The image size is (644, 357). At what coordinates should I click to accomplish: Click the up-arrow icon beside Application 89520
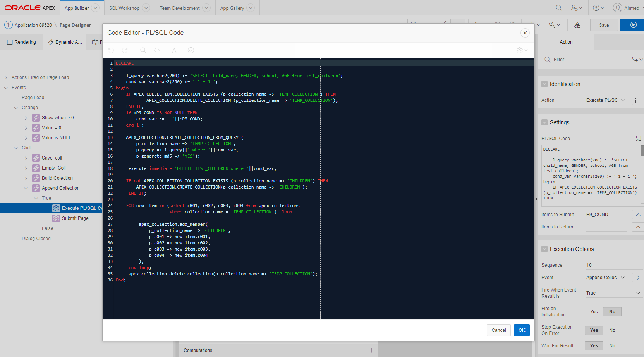[x=9, y=25]
